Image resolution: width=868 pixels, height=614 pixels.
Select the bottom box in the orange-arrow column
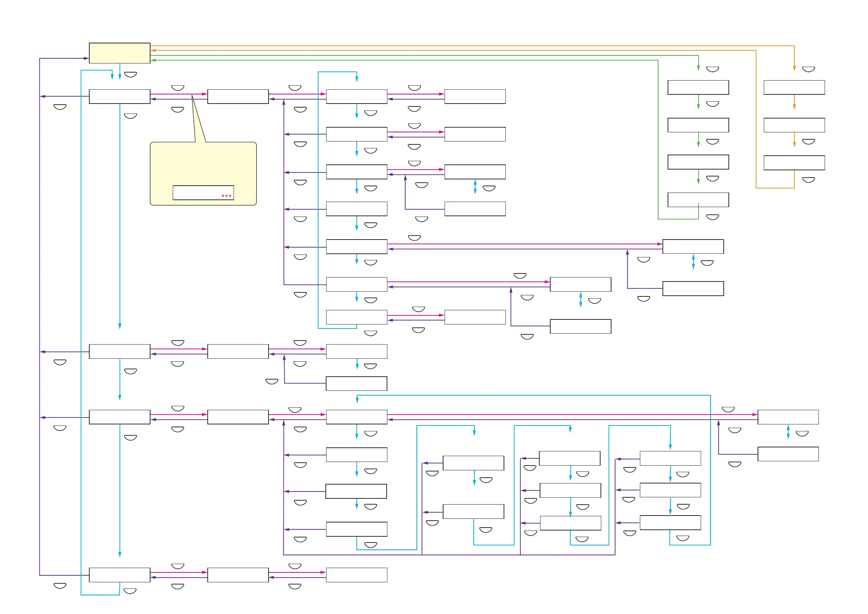(794, 163)
